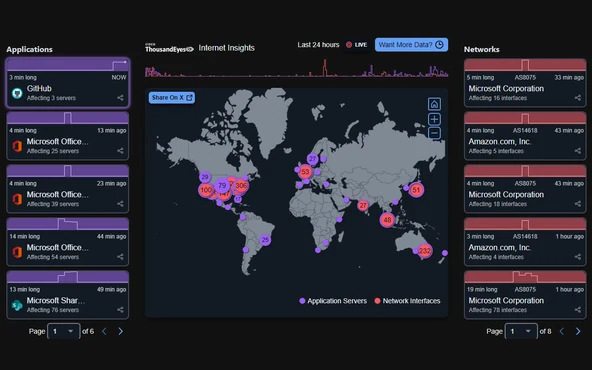
Task: Zoom in on the map
Action: [434, 119]
